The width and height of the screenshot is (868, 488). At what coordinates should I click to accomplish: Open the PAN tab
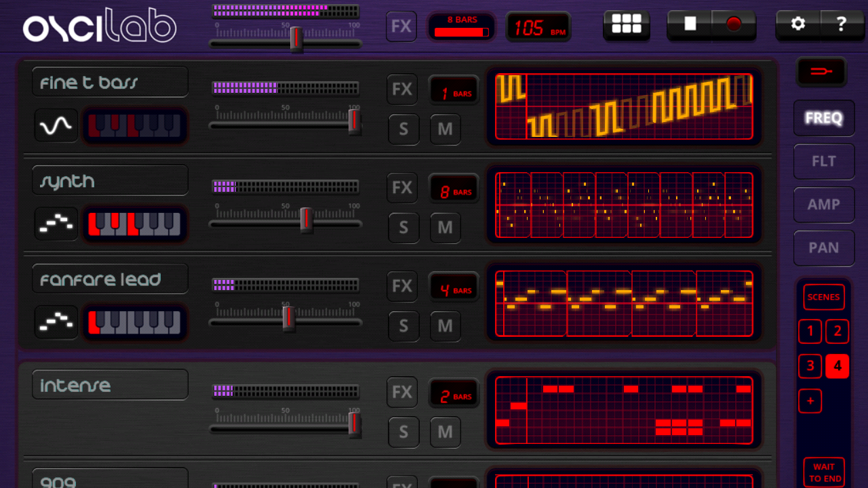pyautogui.click(x=823, y=247)
